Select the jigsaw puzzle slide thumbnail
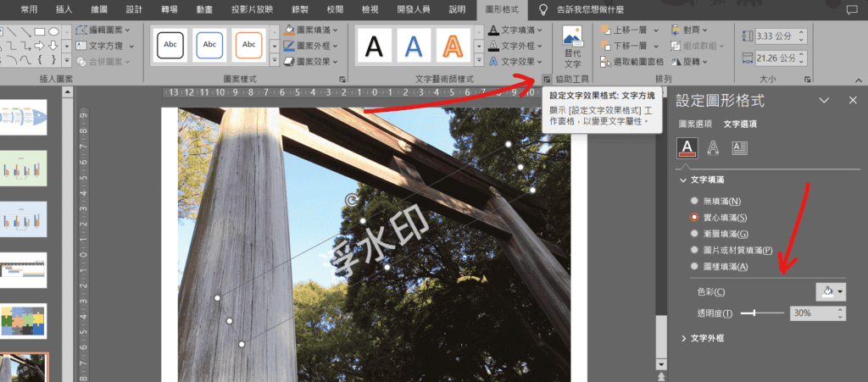868x382 pixels. click(x=24, y=321)
